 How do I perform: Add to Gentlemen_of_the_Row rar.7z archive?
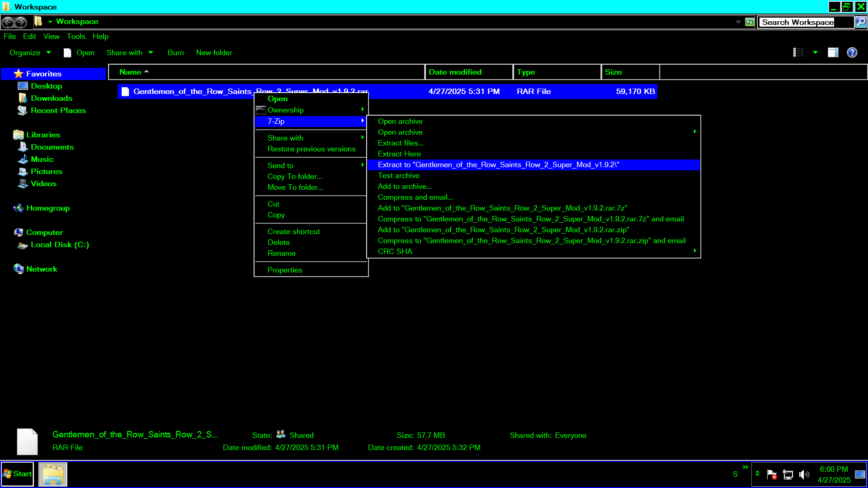[533, 208]
